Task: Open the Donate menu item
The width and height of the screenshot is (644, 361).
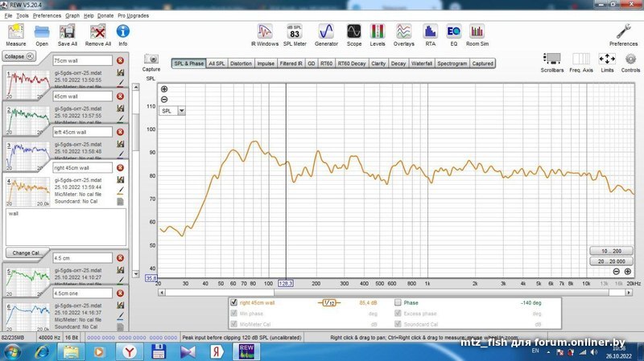Action: (105, 15)
